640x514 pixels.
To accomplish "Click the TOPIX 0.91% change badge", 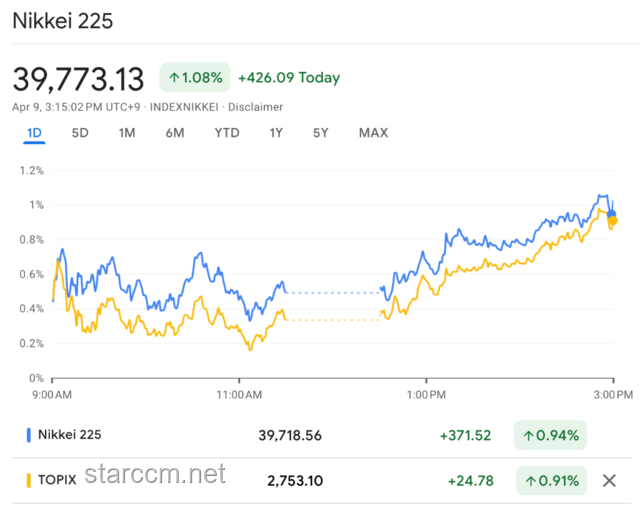I will coord(552,481).
